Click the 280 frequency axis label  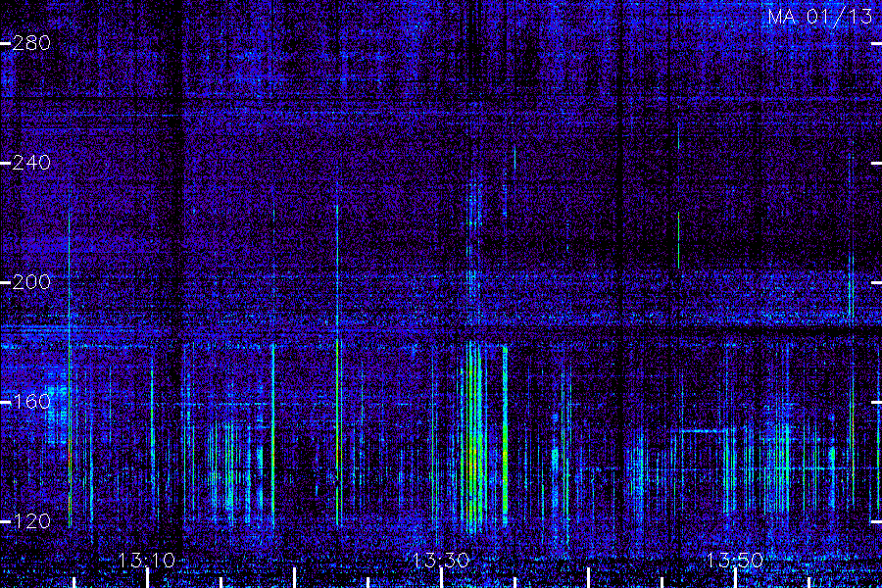(x=31, y=43)
